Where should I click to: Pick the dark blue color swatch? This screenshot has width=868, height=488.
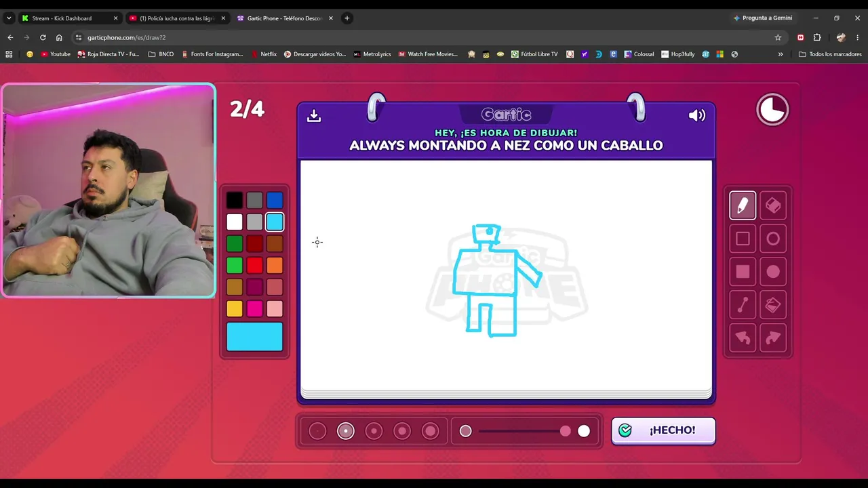(x=275, y=200)
